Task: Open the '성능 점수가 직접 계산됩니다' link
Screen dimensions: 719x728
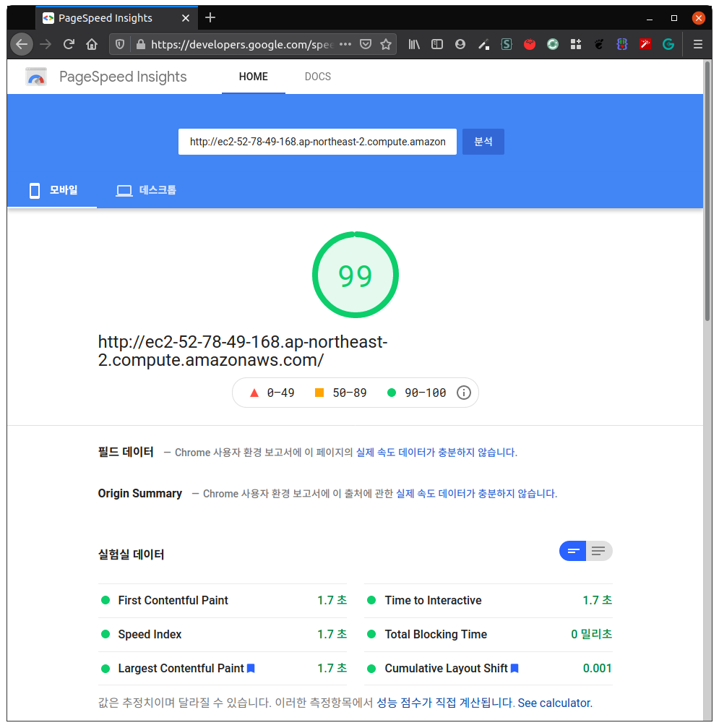Action: click(444, 703)
